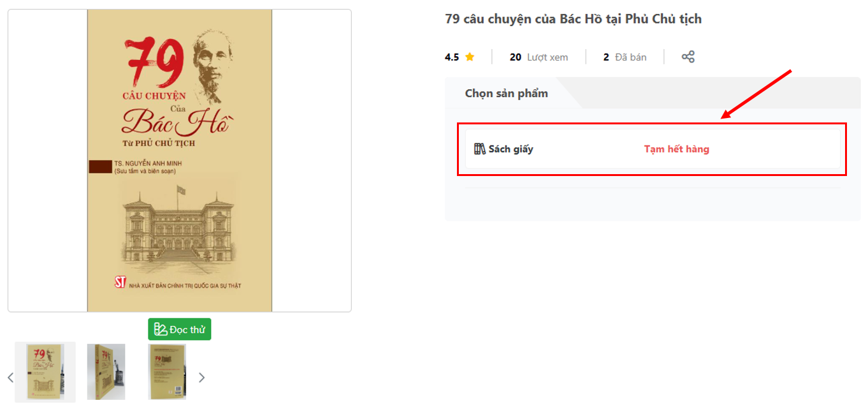This screenshot has width=868, height=412.
Task: Click the share icon beside Đã bán
Action: [x=688, y=57]
